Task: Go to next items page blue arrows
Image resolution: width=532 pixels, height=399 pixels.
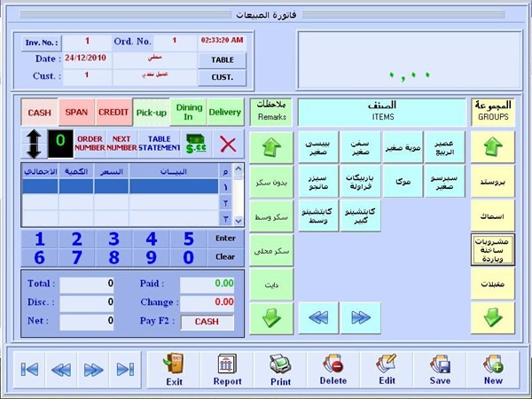Action: pyautogui.click(x=360, y=317)
